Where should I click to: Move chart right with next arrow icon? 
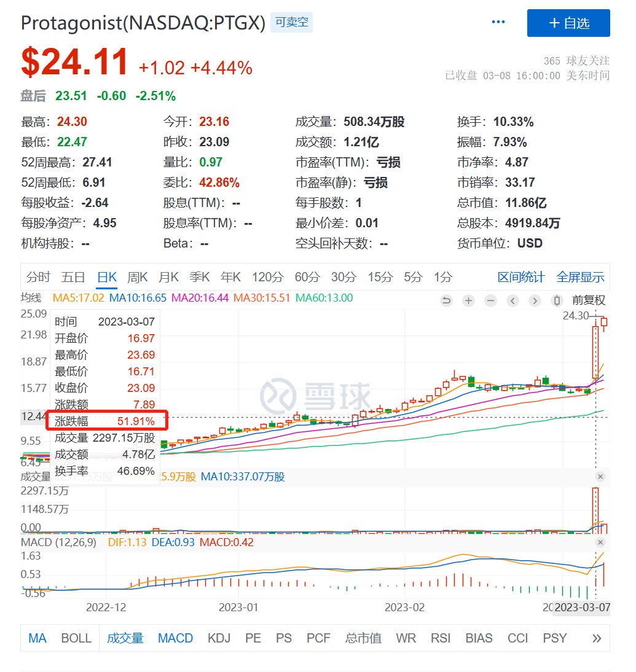tap(535, 301)
